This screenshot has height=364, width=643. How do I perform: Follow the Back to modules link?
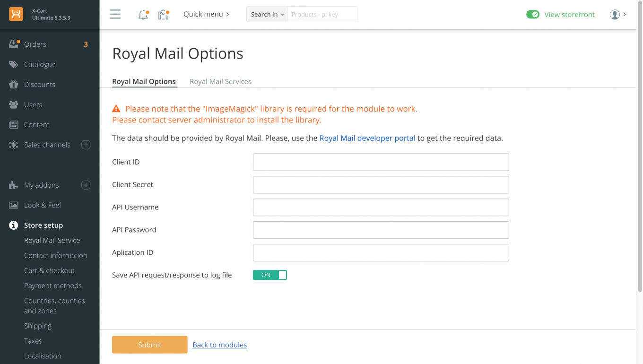tap(220, 345)
